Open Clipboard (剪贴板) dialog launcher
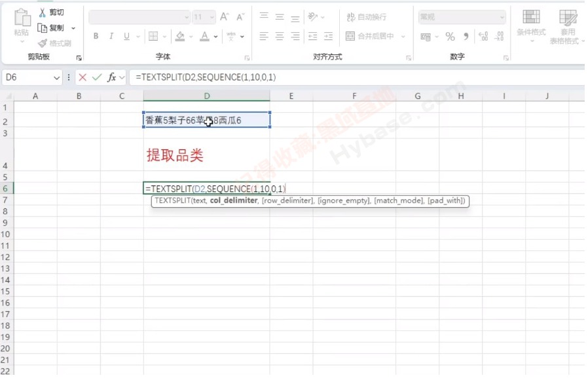Image resolution: width=588 pixels, height=384 pixels. (79, 58)
